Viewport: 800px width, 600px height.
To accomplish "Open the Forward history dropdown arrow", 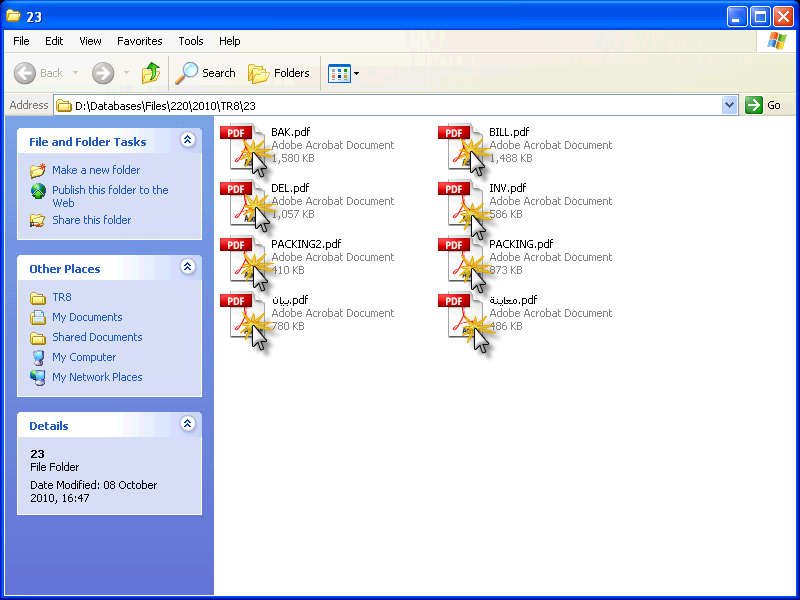I will coord(126,73).
